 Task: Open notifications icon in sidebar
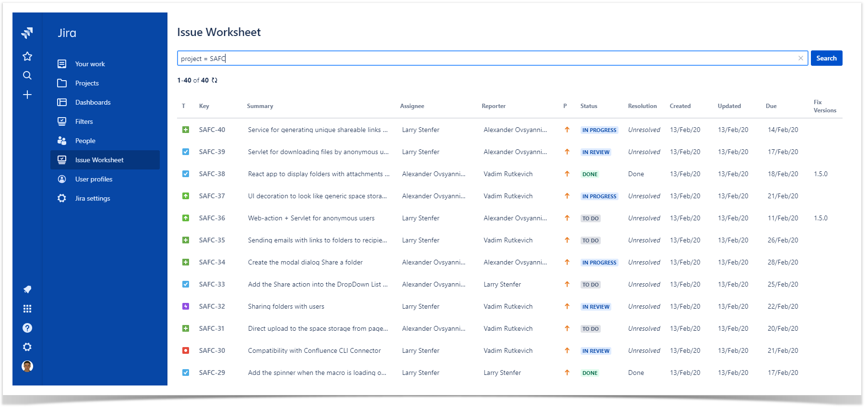(27, 289)
